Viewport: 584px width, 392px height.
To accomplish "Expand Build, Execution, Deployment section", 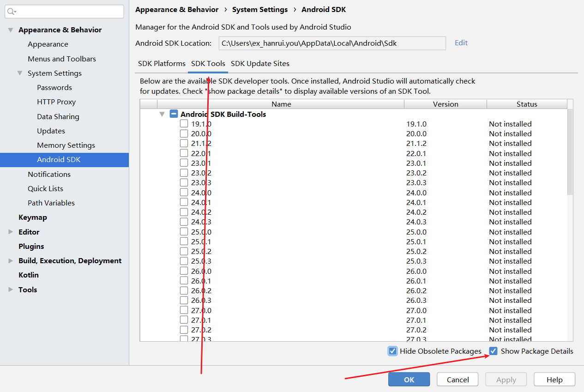I will (x=11, y=261).
